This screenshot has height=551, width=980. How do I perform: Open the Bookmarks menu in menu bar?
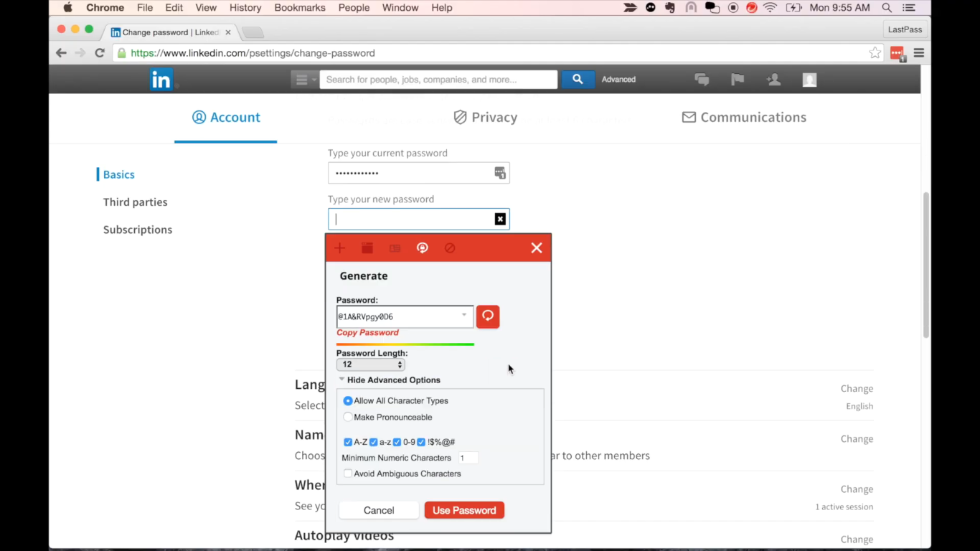299,8
